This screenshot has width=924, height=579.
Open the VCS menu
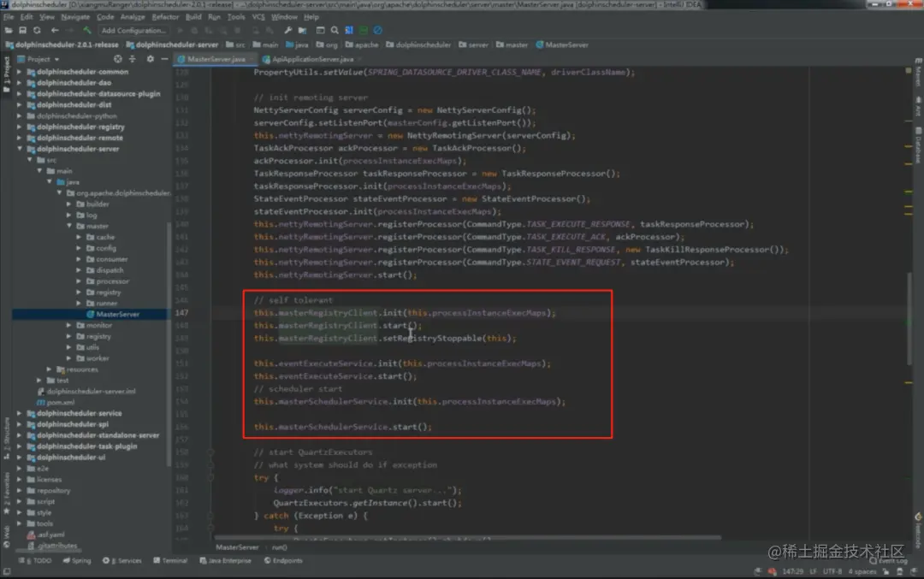tap(258, 17)
